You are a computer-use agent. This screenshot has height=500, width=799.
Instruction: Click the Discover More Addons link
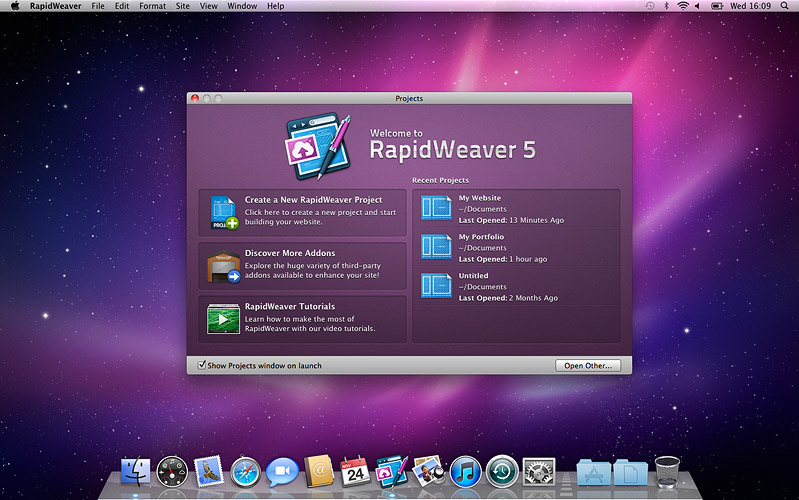tap(290, 253)
